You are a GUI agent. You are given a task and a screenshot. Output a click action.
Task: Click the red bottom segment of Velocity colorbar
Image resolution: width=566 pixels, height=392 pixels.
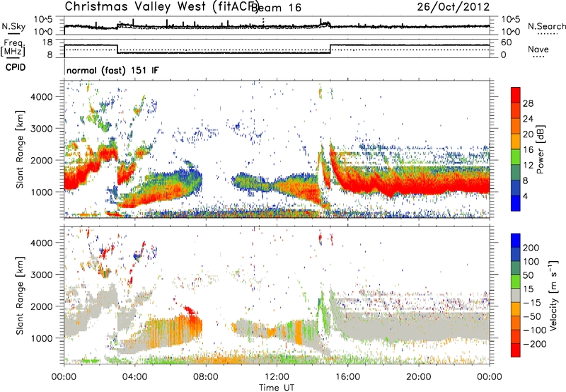[x=516, y=350]
